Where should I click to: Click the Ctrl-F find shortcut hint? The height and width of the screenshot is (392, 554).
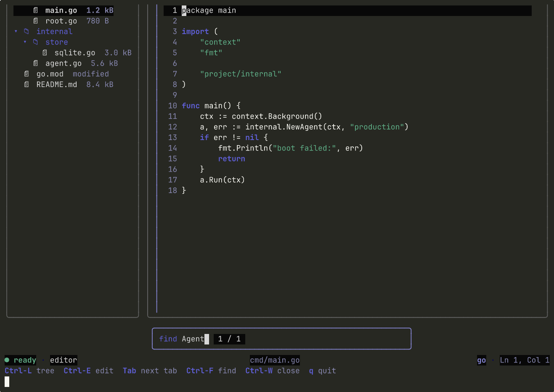click(211, 371)
